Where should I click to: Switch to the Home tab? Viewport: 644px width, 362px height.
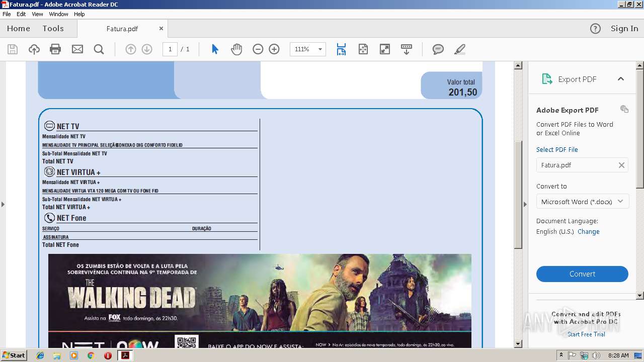coord(19,29)
